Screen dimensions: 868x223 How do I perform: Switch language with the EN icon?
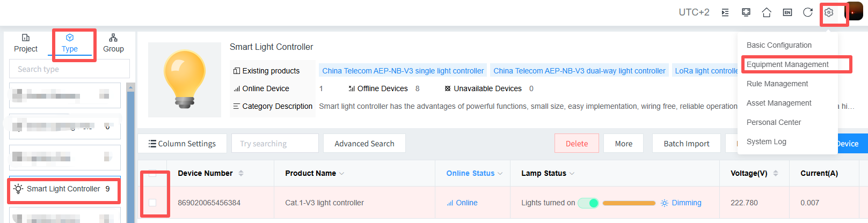[x=787, y=12]
